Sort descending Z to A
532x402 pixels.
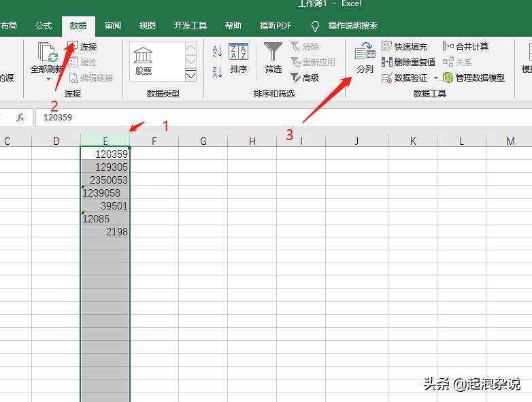click(x=217, y=72)
